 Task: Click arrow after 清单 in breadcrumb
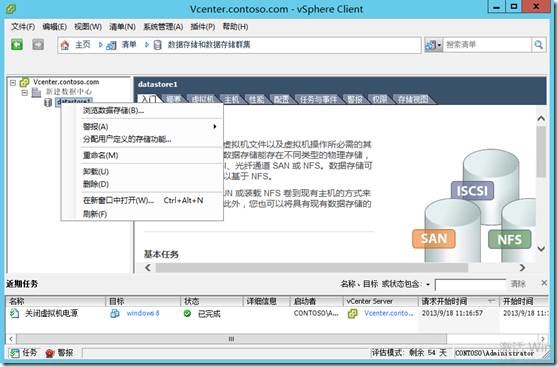coord(146,45)
